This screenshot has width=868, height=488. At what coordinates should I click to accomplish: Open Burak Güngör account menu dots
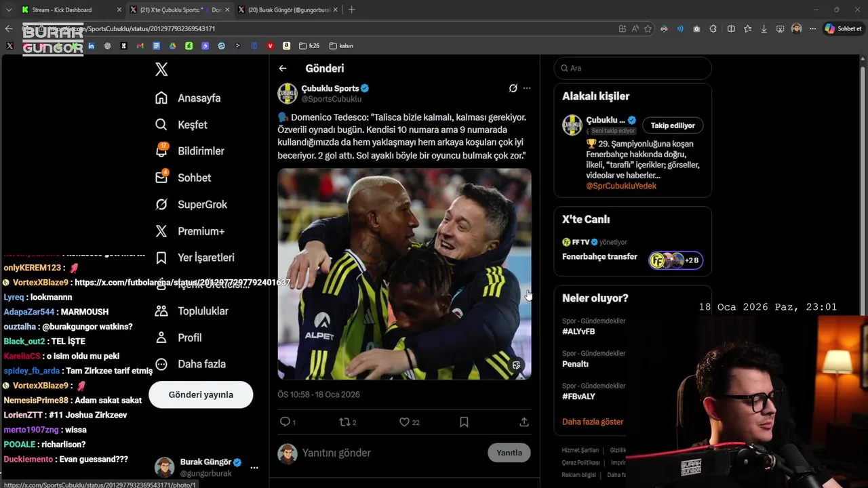tap(254, 468)
